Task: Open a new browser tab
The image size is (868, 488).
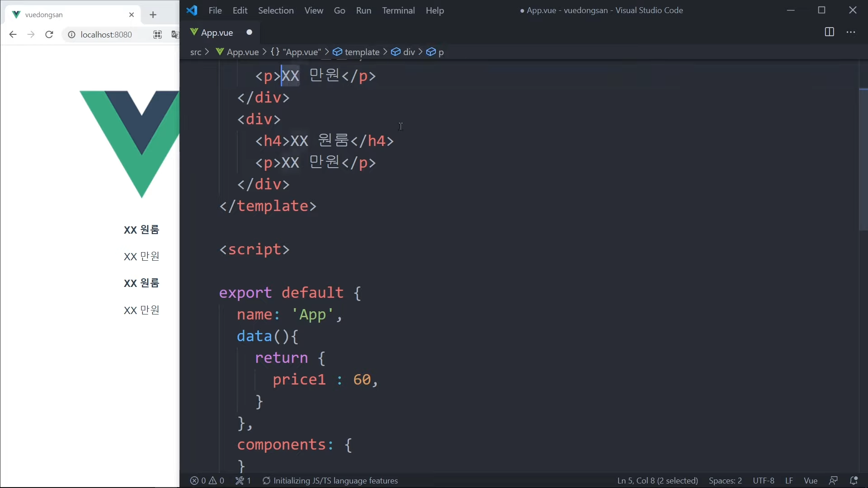Action: coord(153,15)
